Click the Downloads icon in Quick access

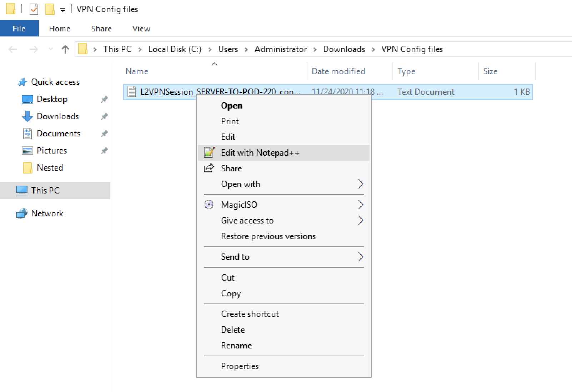(x=27, y=116)
